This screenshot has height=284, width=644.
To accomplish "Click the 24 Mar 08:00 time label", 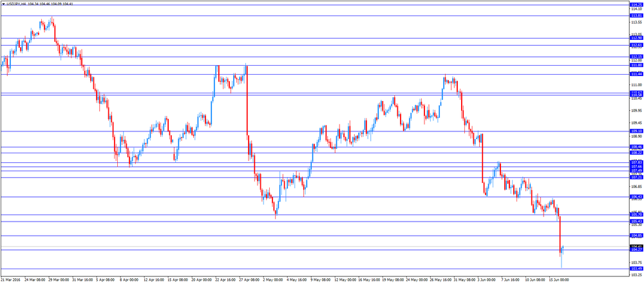I will (34, 280).
